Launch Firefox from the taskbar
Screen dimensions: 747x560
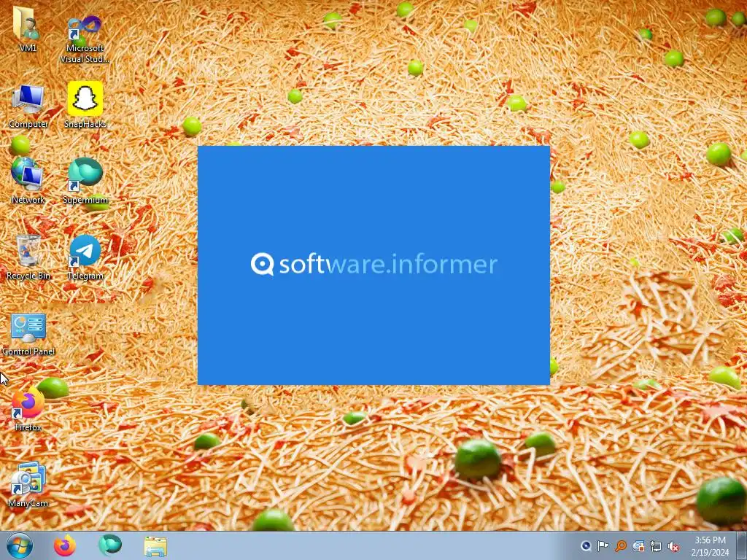click(65, 545)
